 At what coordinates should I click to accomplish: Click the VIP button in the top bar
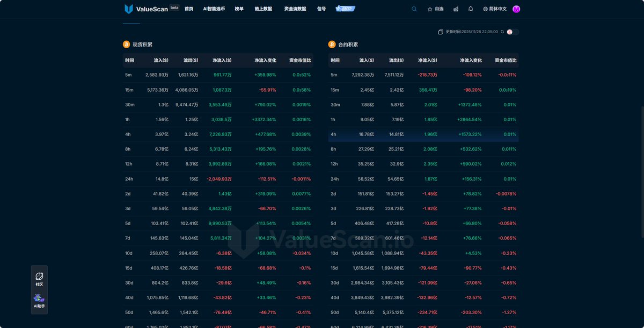(345, 9)
